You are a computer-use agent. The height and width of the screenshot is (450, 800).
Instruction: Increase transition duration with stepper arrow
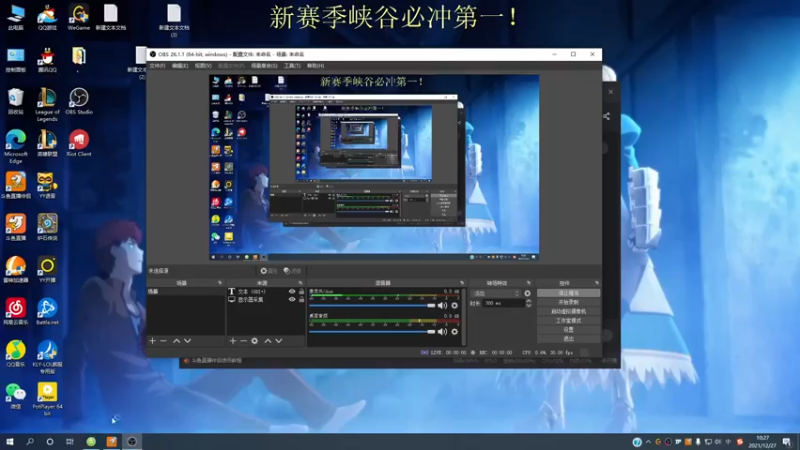pyautogui.click(x=529, y=301)
